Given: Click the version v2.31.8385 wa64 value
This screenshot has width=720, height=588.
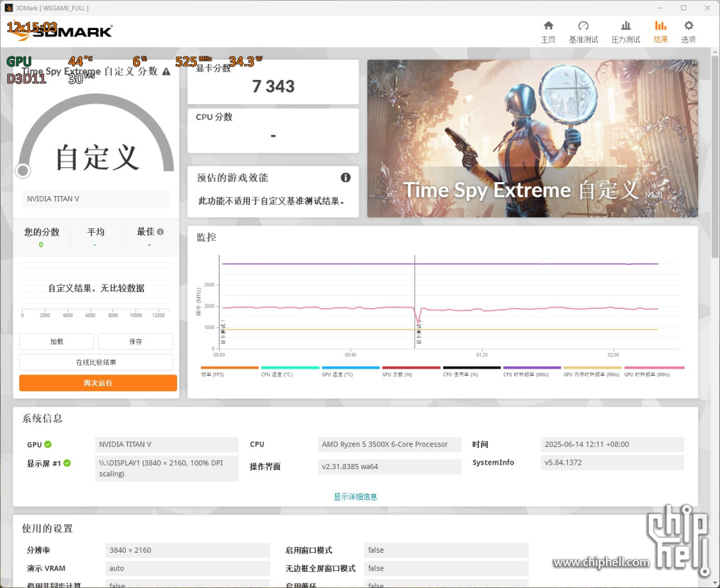Looking at the screenshot, I should 389,466.
